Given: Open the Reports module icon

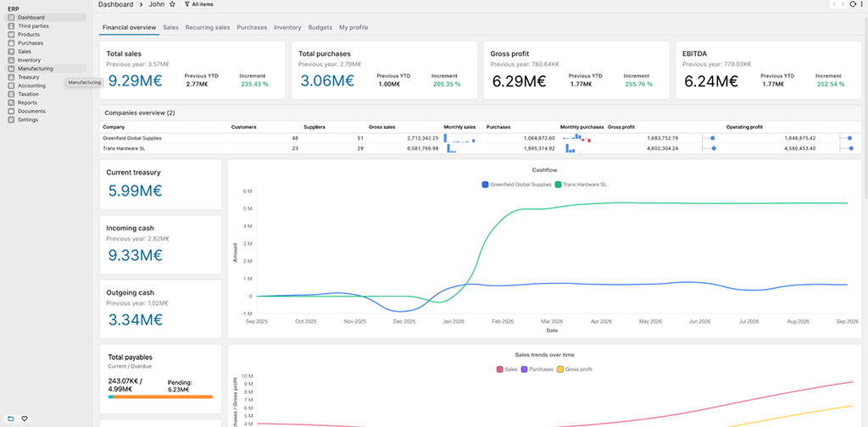Looking at the screenshot, I should click(x=12, y=103).
